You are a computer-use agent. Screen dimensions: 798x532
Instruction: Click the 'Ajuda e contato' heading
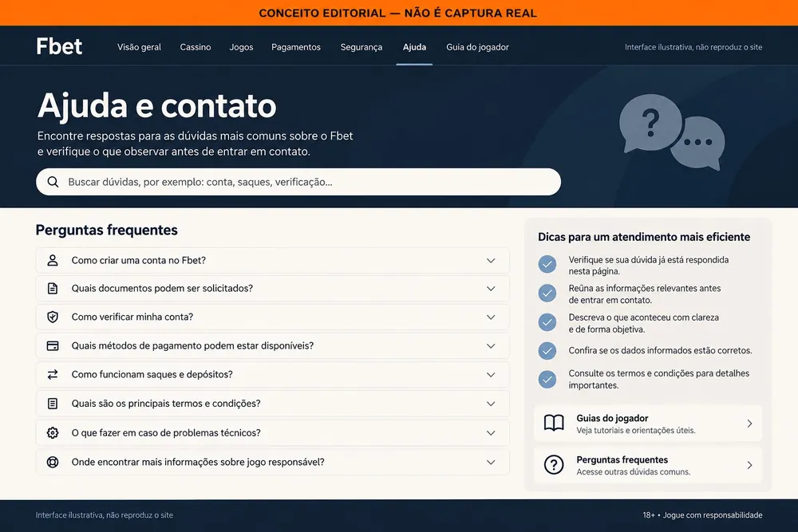pyautogui.click(x=156, y=106)
